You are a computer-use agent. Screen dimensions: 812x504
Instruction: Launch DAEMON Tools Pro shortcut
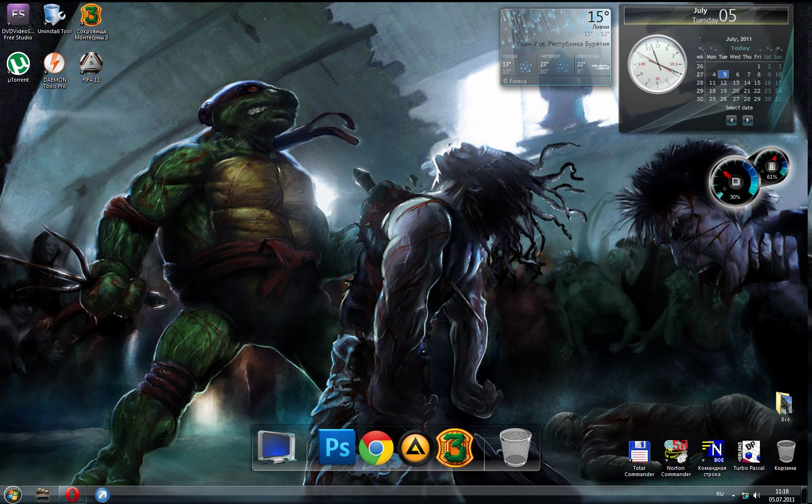54,64
